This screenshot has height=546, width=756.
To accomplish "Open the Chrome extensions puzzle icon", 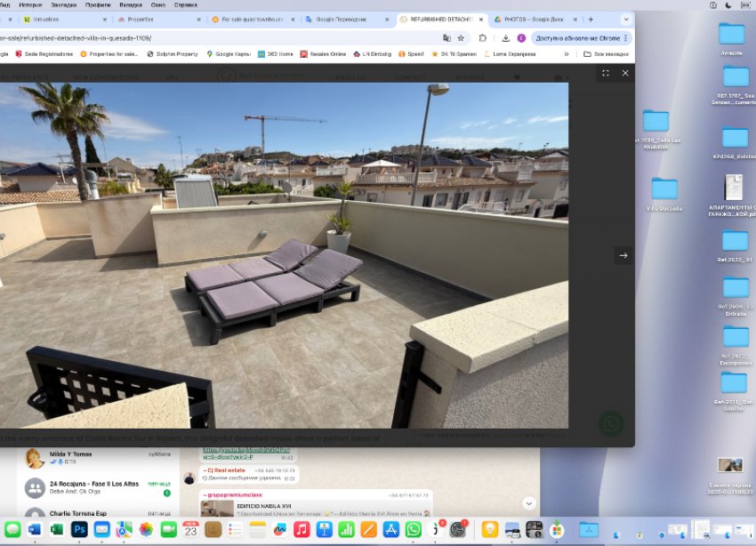I will pos(482,38).
